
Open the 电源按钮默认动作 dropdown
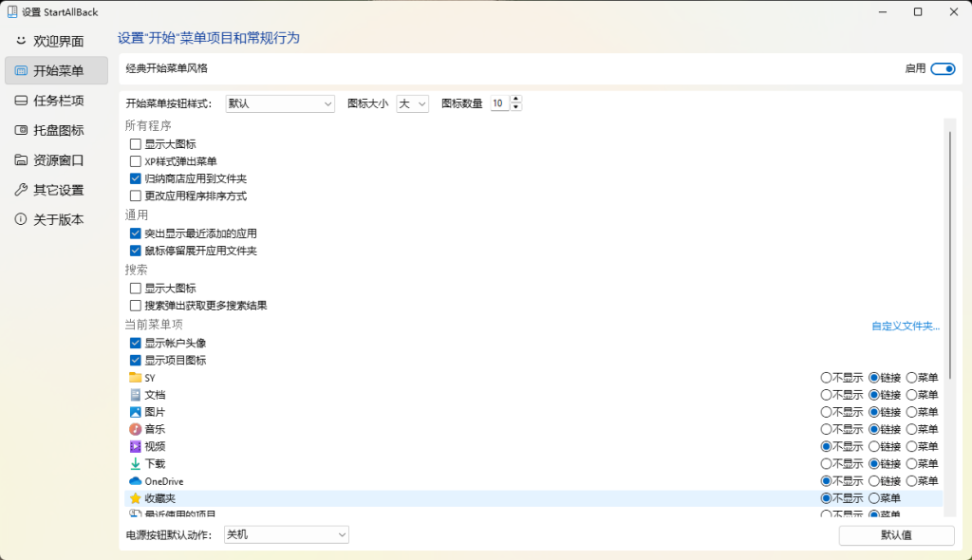click(x=286, y=535)
